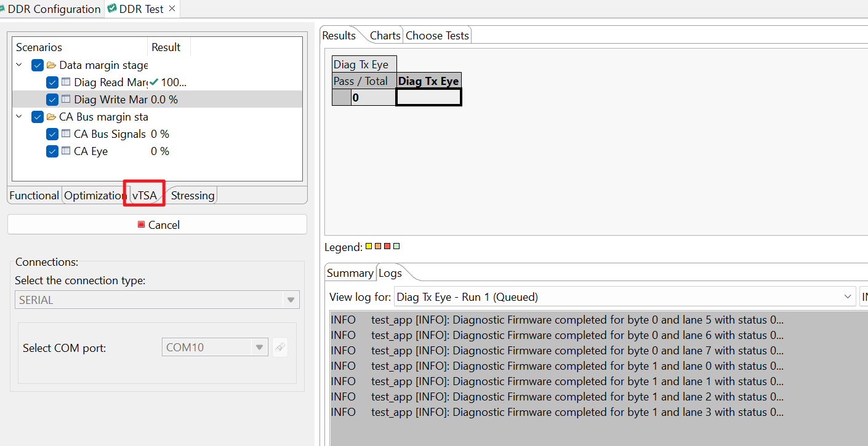Switch to the Charts tab

[384, 35]
